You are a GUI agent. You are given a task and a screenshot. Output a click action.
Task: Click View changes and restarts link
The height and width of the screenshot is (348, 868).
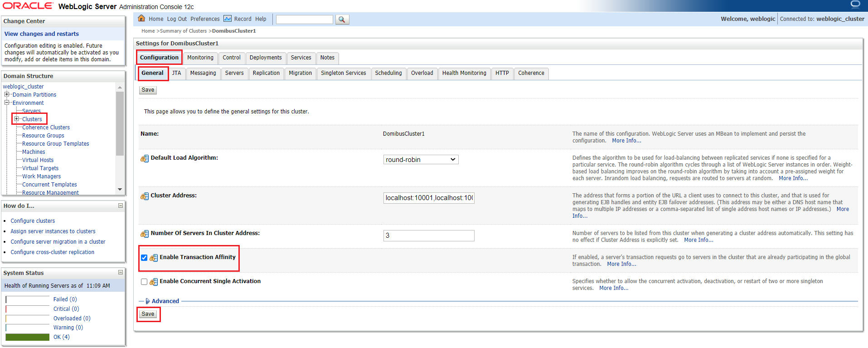pos(42,34)
